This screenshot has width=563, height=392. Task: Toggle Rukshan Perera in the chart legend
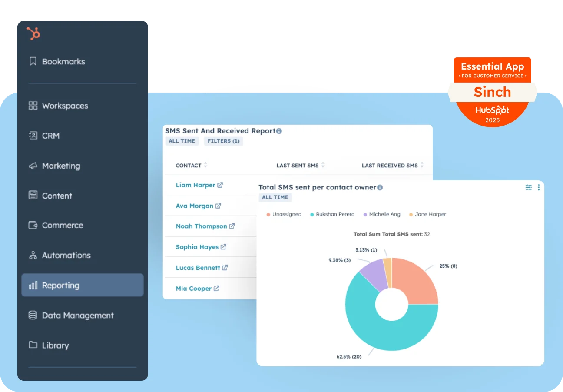pyautogui.click(x=332, y=214)
